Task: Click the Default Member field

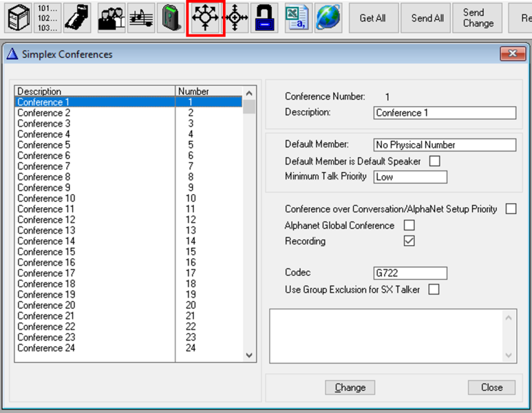Action: pyautogui.click(x=445, y=145)
